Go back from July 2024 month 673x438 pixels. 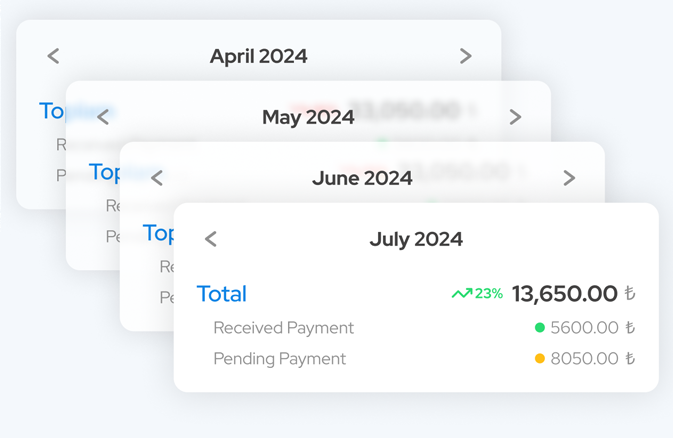(x=211, y=239)
